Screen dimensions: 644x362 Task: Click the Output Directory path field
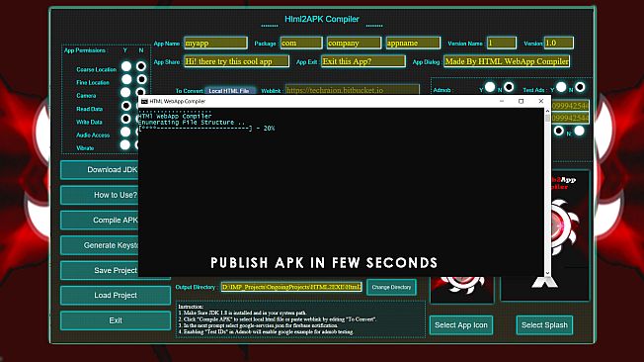pos(291,287)
